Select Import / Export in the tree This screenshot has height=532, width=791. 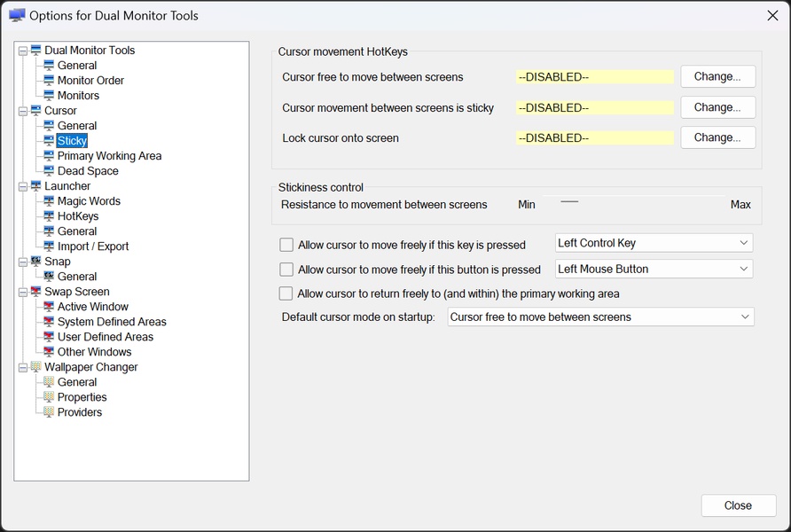click(x=93, y=246)
